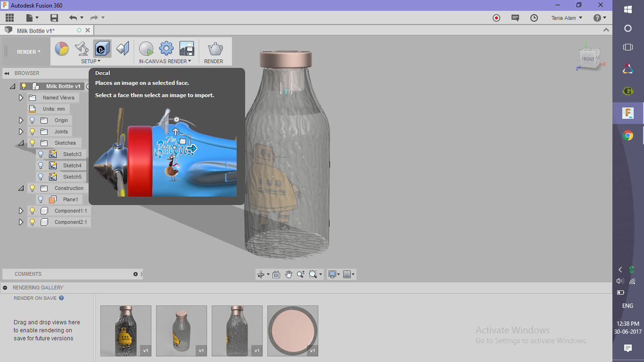This screenshot has width=644, height=362.
Task: Open the Help question mark menu
Action: 600,18
